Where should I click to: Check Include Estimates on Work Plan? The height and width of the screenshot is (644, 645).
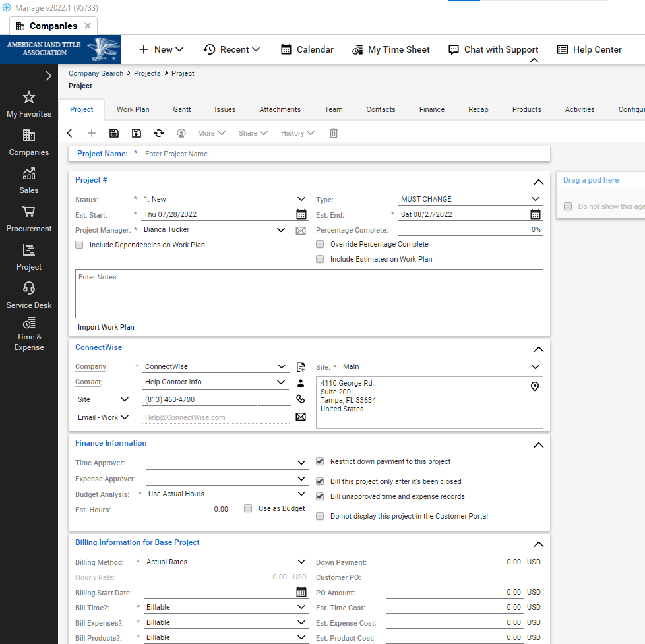click(x=320, y=259)
